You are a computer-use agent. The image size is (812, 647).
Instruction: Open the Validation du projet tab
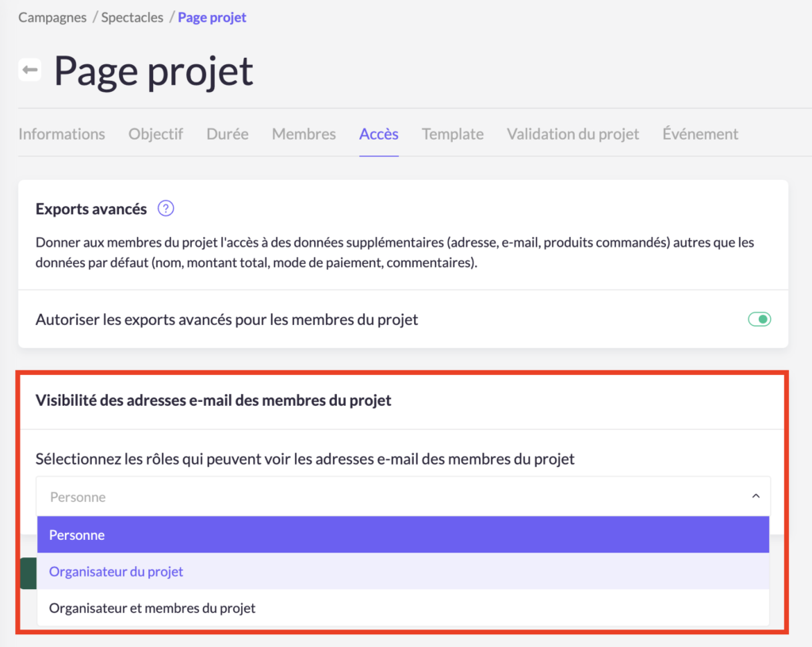573,134
